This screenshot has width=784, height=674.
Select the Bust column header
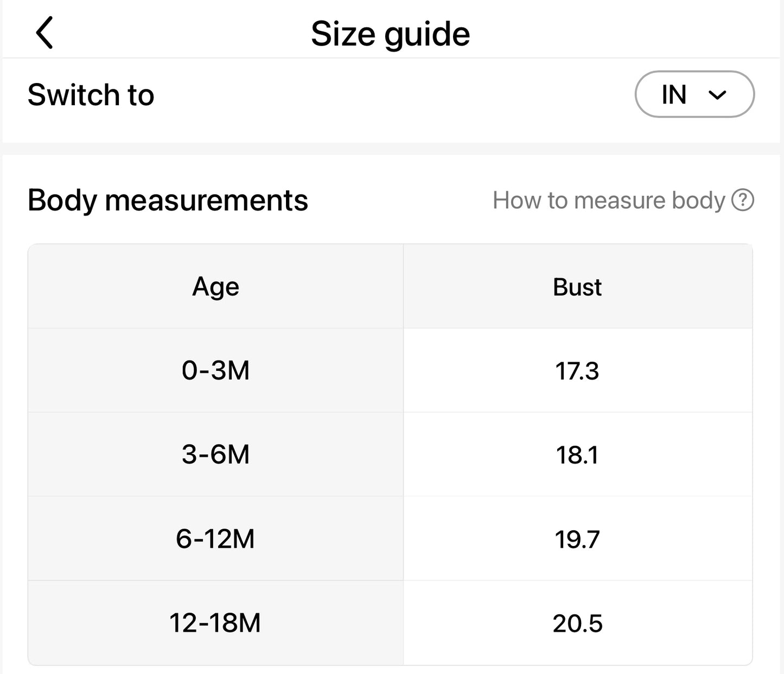pyautogui.click(x=577, y=287)
